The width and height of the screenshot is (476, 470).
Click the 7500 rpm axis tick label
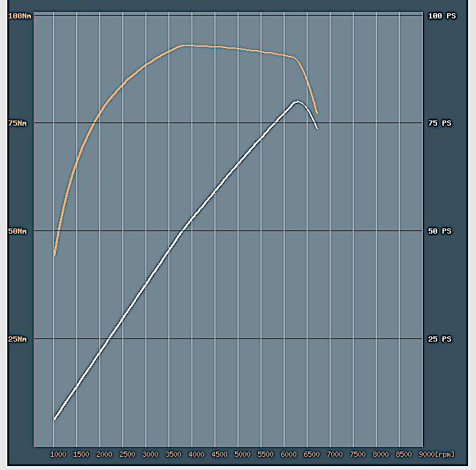click(x=358, y=454)
